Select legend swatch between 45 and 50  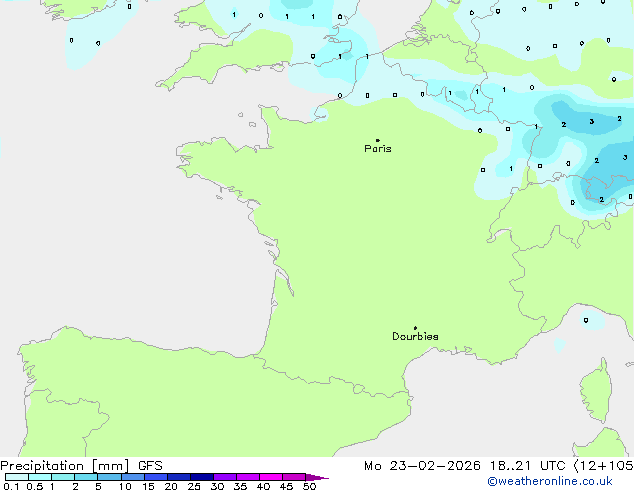pyautogui.click(x=294, y=477)
